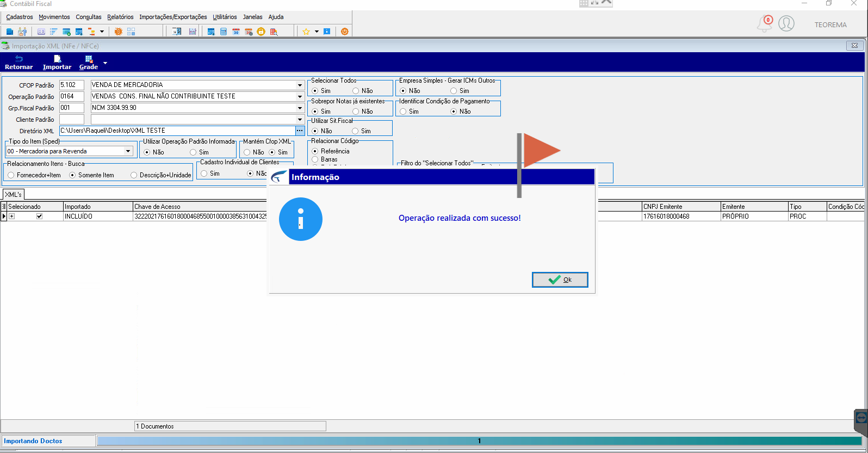The width and height of the screenshot is (868, 453).
Task: Open the Operação Padrão dropdown list
Action: (300, 97)
